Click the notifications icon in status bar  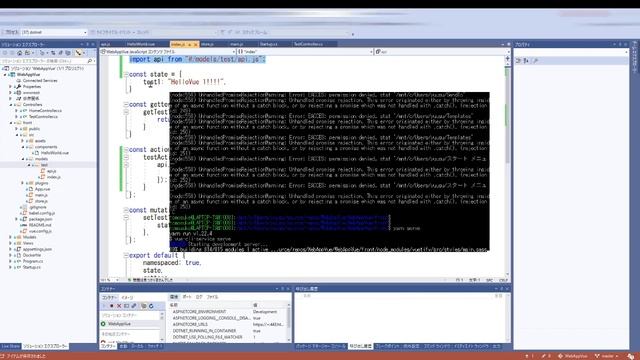(x=631, y=356)
